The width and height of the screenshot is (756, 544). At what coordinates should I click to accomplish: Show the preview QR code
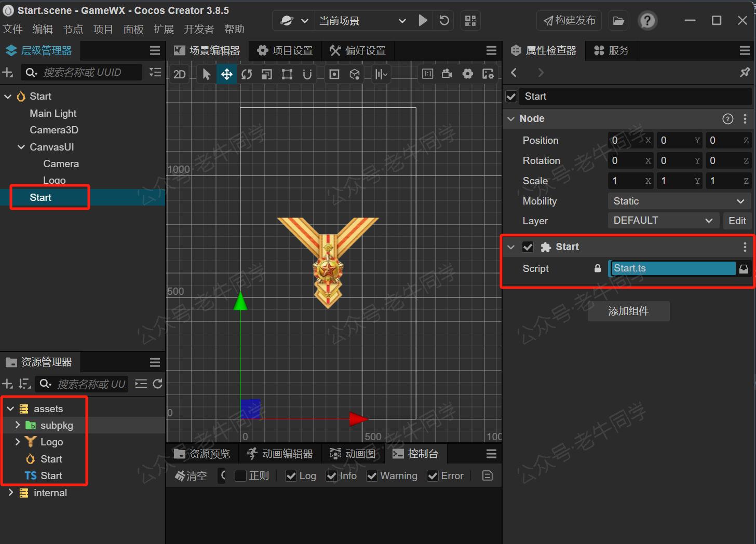tap(470, 21)
